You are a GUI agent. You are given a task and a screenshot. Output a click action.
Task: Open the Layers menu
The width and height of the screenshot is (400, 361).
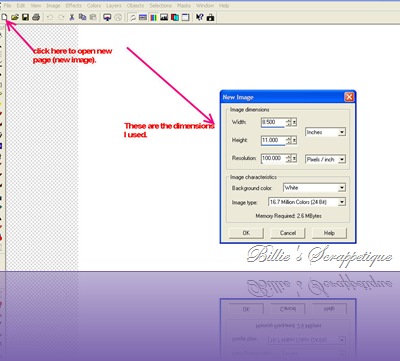(x=114, y=5)
